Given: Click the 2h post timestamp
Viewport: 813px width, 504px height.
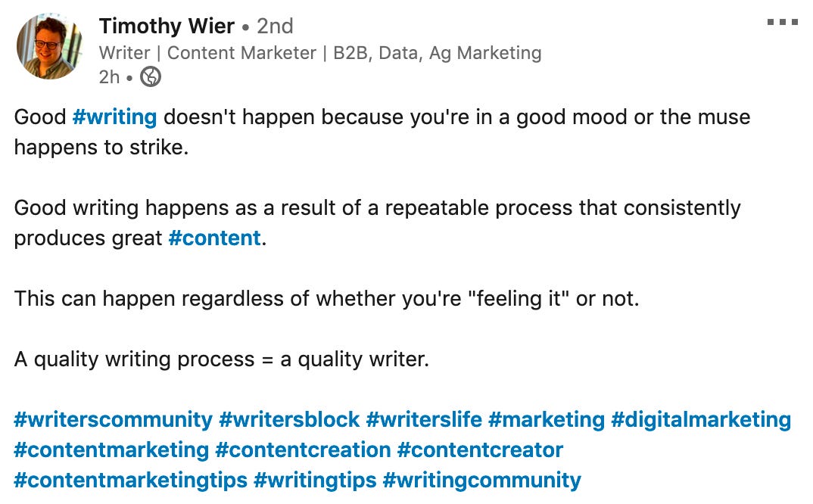Looking at the screenshot, I should coord(109,77).
